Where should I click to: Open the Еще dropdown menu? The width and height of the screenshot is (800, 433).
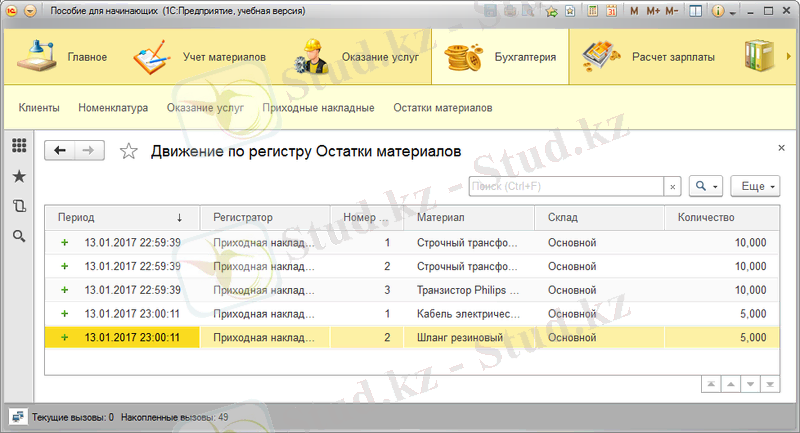(x=755, y=186)
